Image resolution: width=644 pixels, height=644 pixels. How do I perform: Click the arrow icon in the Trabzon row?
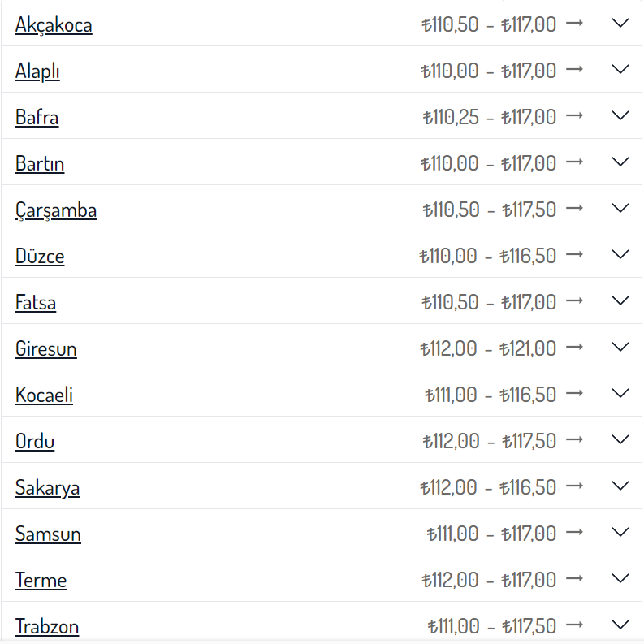click(574, 625)
